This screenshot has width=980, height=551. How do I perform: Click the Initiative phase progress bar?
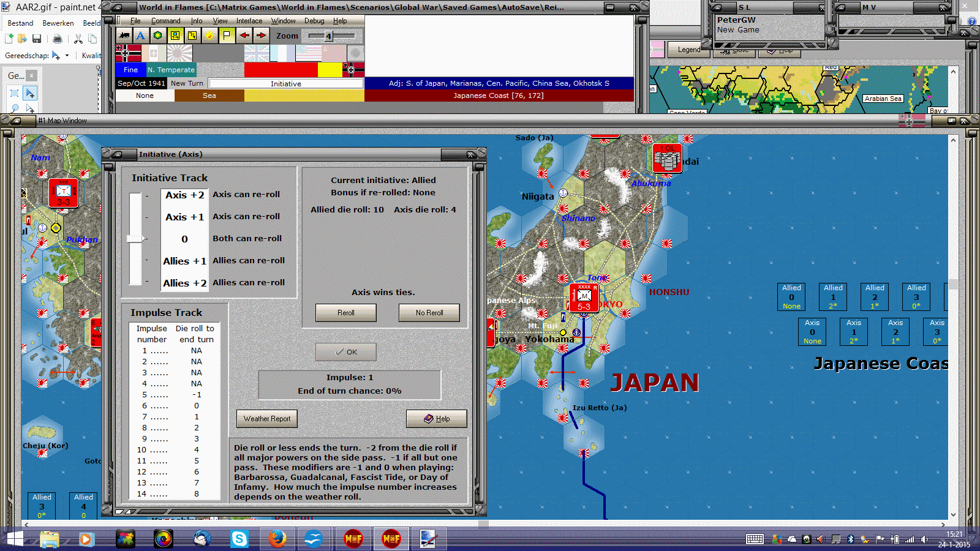(x=286, y=83)
